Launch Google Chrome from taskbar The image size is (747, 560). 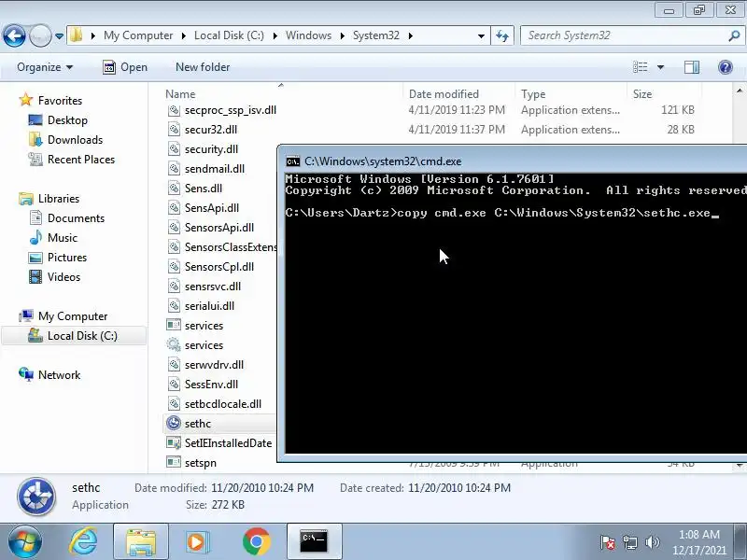point(256,542)
